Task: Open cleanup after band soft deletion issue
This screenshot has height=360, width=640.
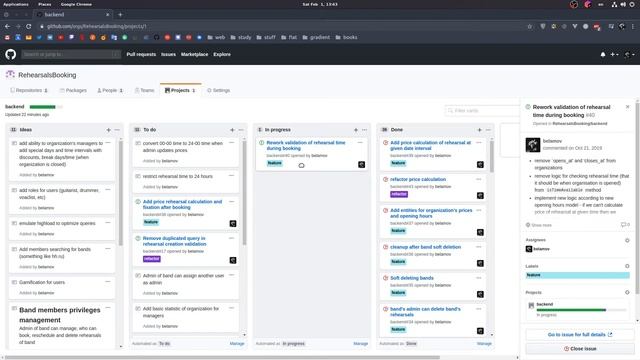Action: (425, 247)
